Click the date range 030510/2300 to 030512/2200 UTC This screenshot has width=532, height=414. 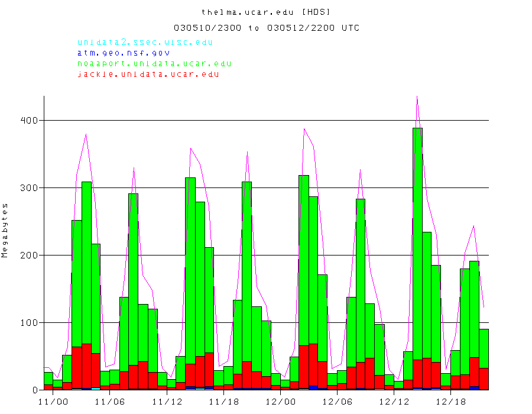tap(266, 28)
